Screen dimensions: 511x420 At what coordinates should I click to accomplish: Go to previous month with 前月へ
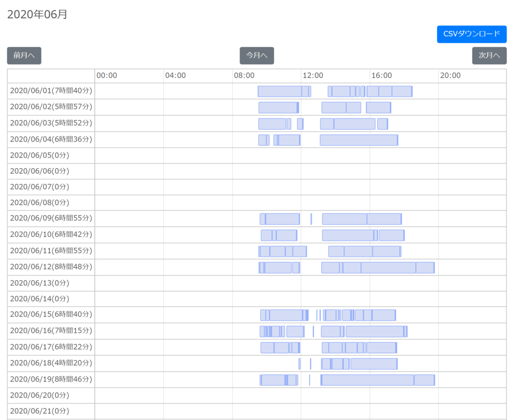pyautogui.click(x=24, y=55)
